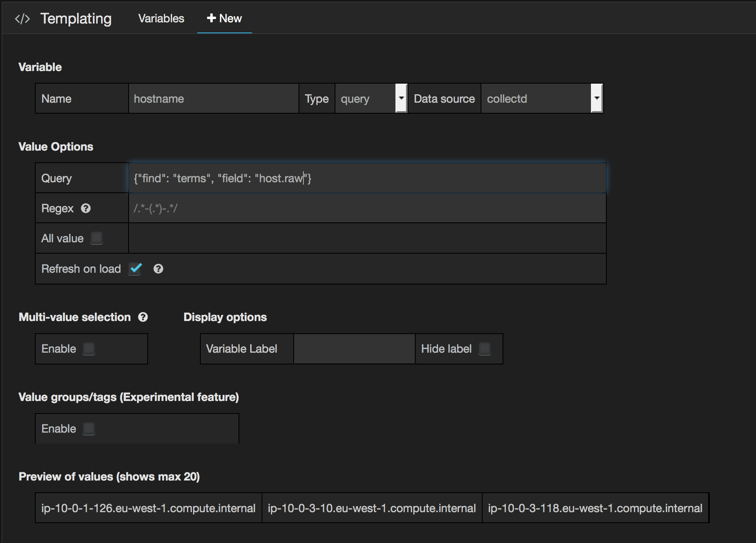The height and width of the screenshot is (543, 756).
Task: Click inside the Query input field
Action: pos(365,178)
